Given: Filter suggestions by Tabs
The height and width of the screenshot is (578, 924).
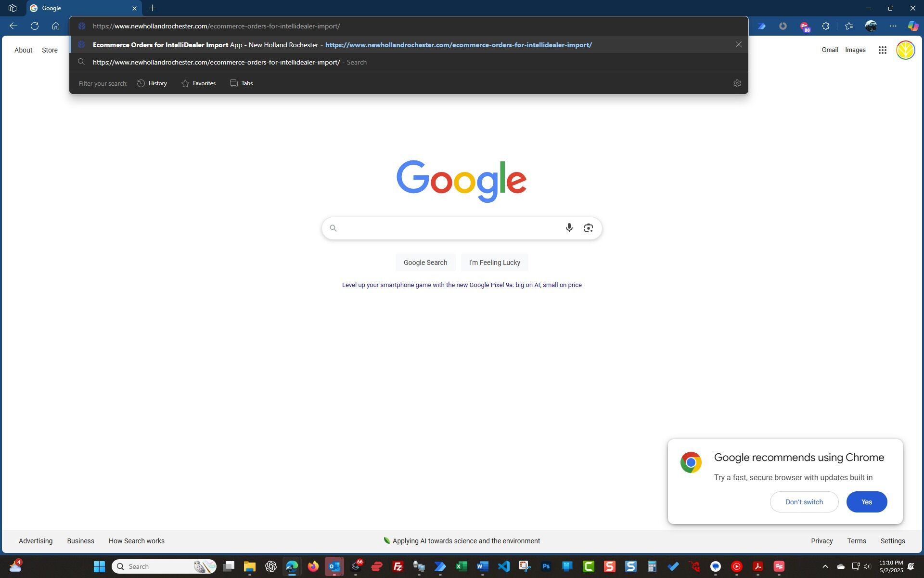Looking at the screenshot, I should (x=241, y=83).
